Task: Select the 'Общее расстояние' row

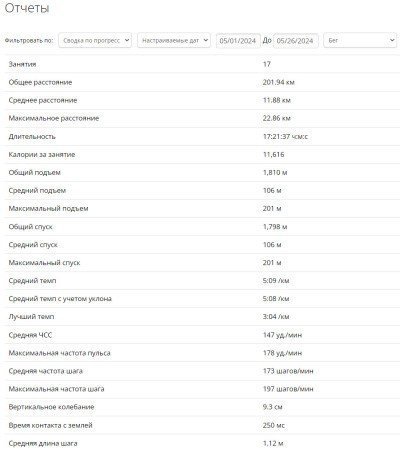Action: point(202,82)
